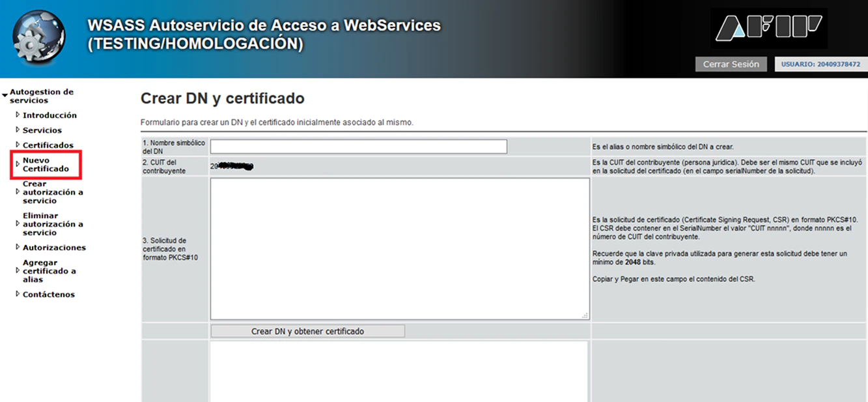Screen dimensions: 868x402
Task: Open the Certificados menu item
Action: 48,145
